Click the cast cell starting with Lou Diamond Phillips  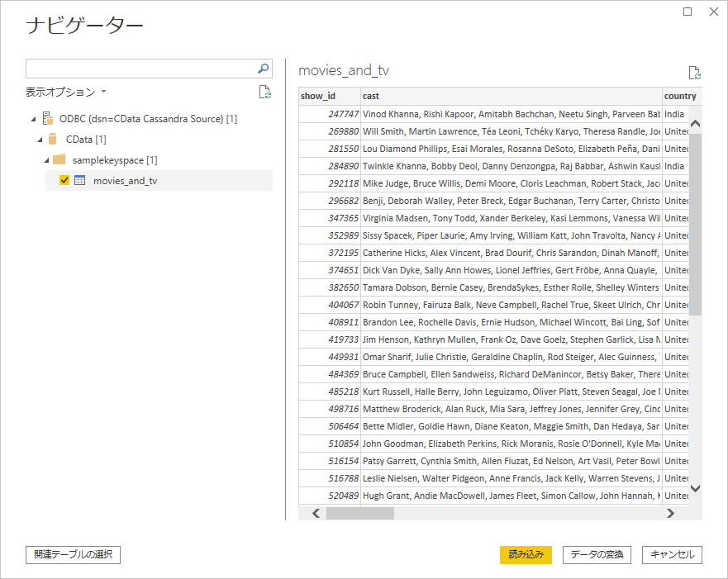[512, 149]
